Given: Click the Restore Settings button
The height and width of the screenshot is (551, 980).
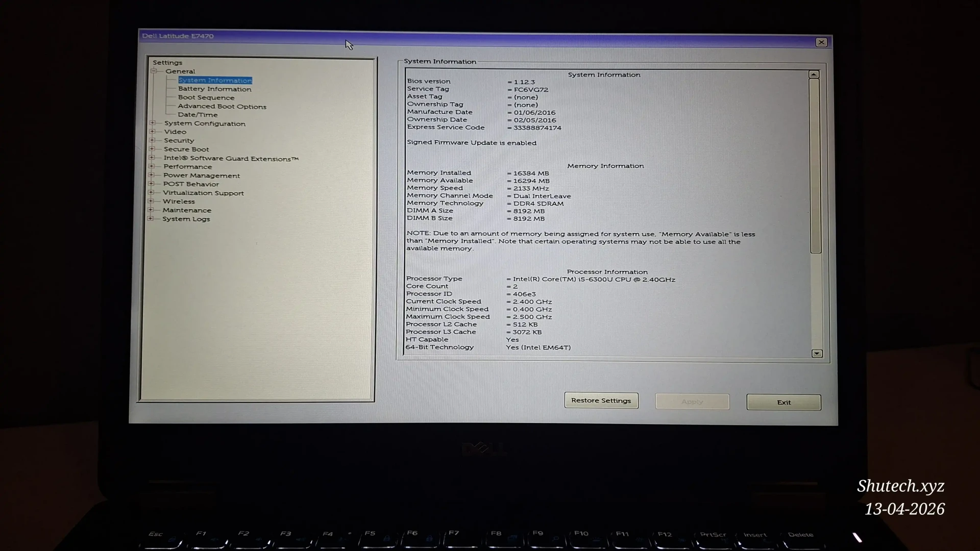Looking at the screenshot, I should 601,400.
